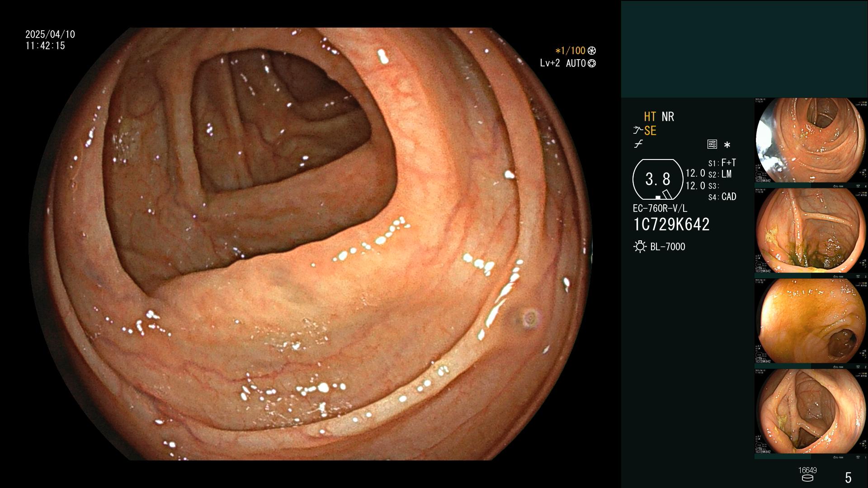The height and width of the screenshot is (488, 868).
Task: Click the 2025/04/10 date stamp
Action: coord(50,34)
